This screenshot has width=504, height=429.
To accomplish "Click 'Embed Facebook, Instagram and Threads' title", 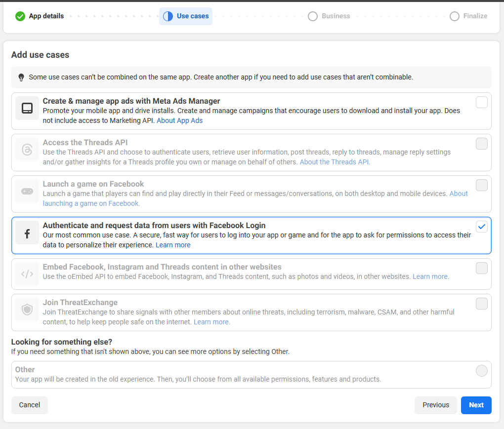I will click(x=162, y=267).
